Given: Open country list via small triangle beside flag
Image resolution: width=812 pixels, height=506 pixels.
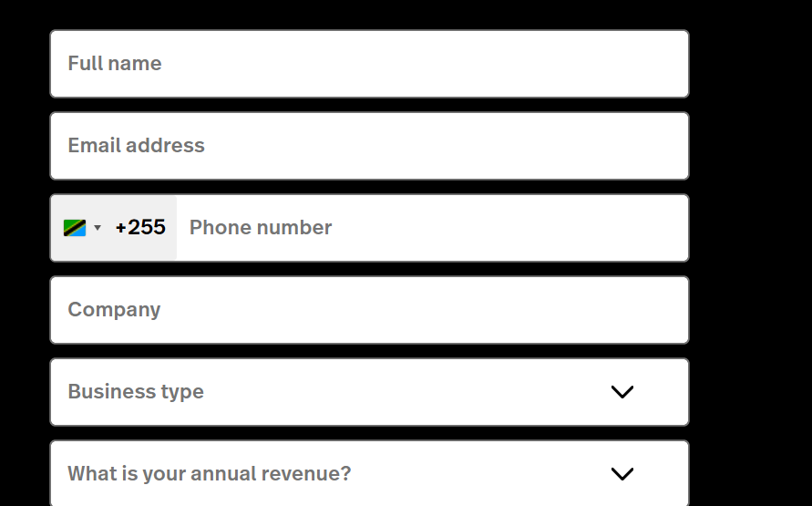Looking at the screenshot, I should point(98,227).
